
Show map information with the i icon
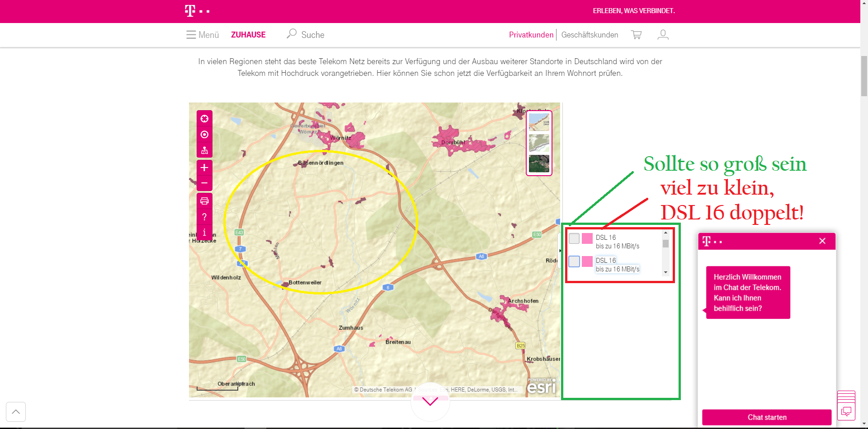pos(204,232)
